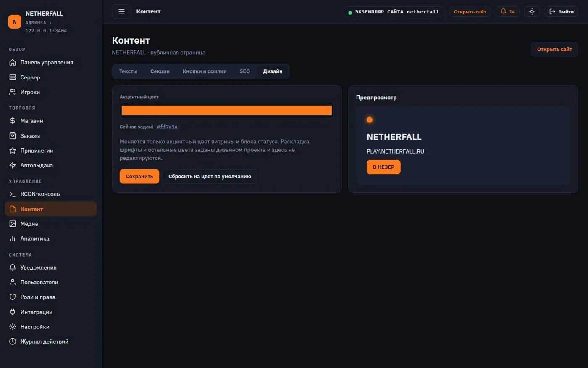This screenshot has height=368, width=588.
Task: Switch to the SEO tab
Action: (x=244, y=71)
